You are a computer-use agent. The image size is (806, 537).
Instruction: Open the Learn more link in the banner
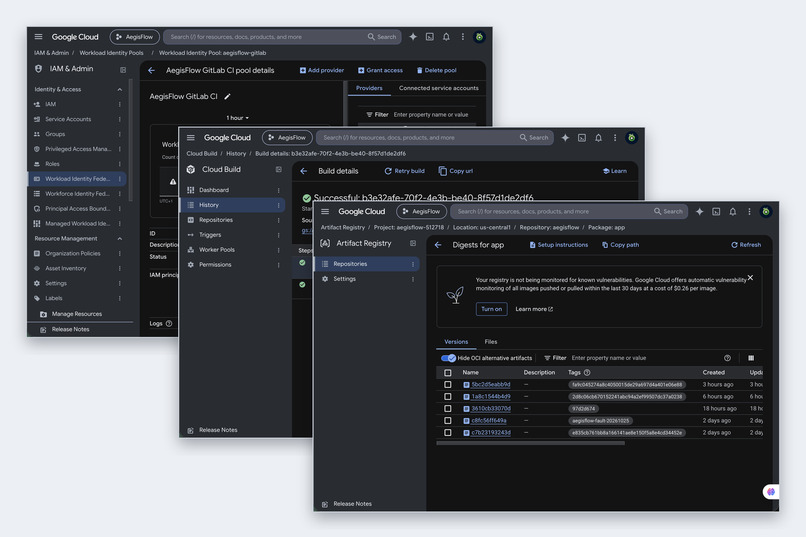point(534,309)
